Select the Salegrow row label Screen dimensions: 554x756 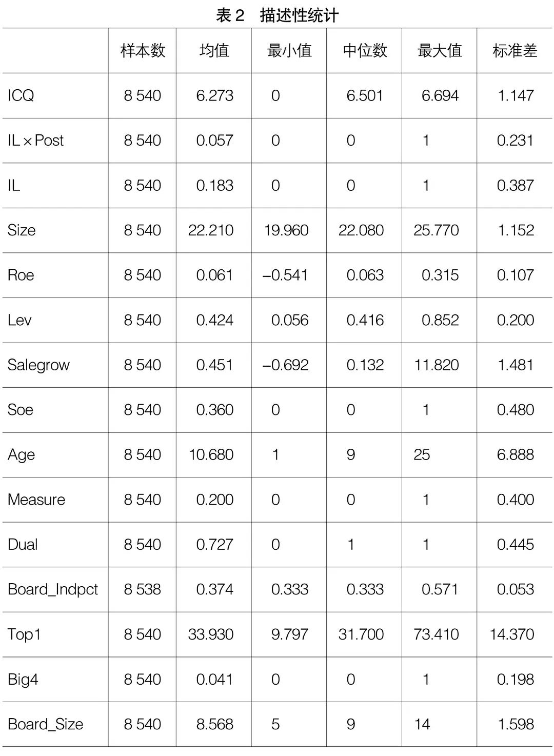pos(38,365)
